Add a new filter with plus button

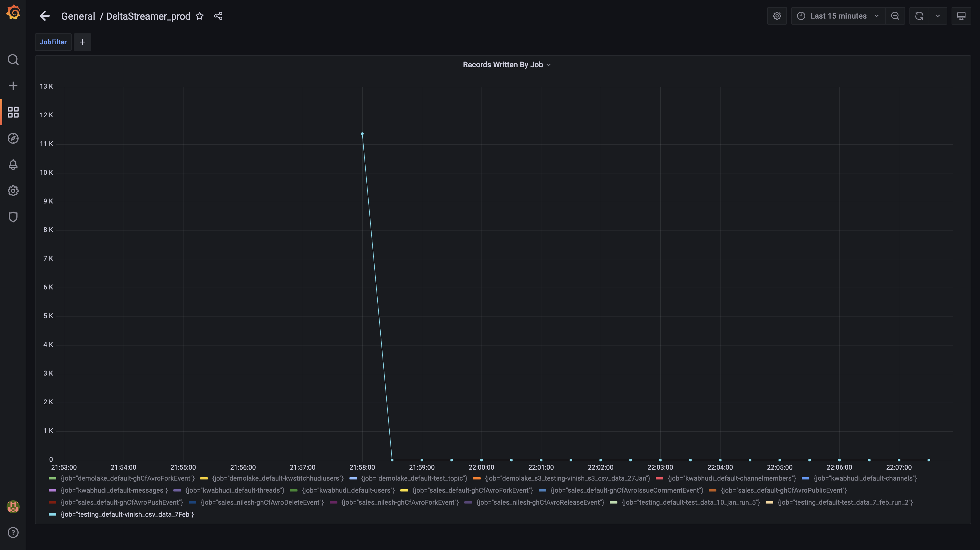(83, 42)
